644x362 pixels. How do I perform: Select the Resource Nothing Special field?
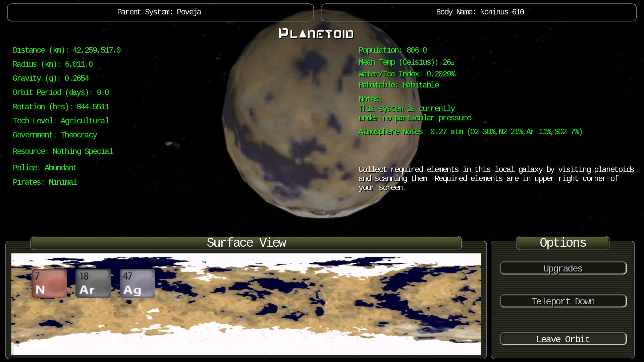click(63, 151)
